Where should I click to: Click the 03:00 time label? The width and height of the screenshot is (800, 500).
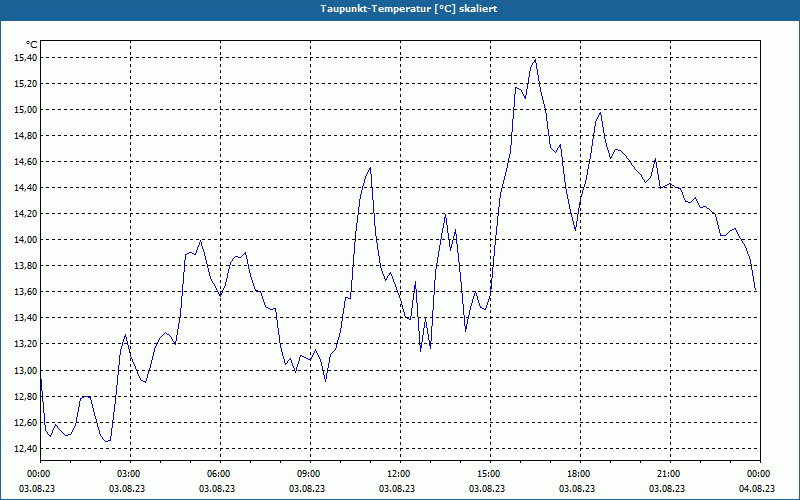(x=130, y=474)
